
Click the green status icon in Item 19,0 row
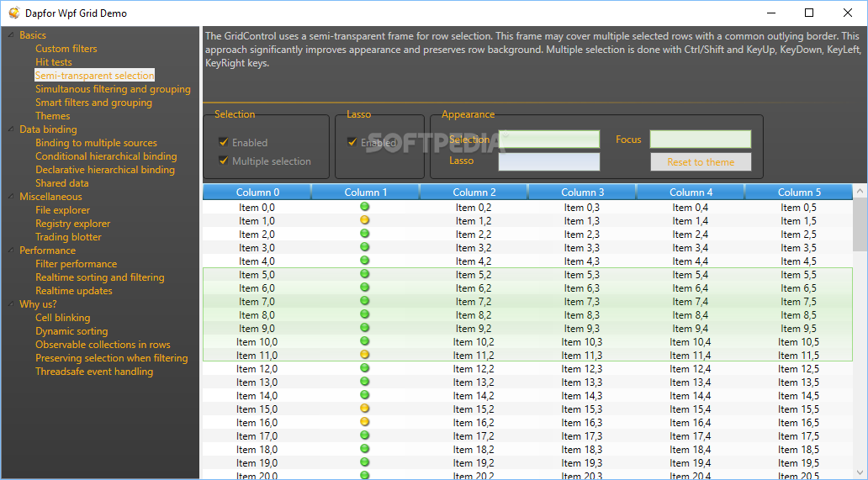point(364,462)
